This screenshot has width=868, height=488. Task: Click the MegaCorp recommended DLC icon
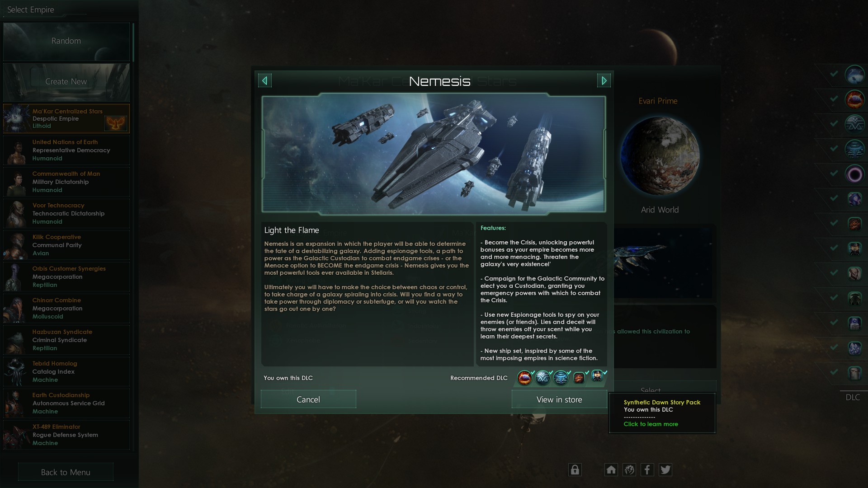coord(542,377)
